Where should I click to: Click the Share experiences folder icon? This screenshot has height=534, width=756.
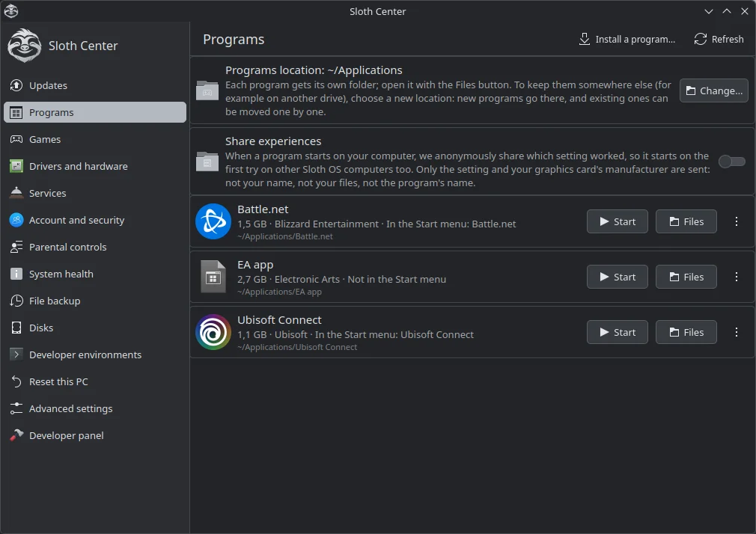click(207, 162)
